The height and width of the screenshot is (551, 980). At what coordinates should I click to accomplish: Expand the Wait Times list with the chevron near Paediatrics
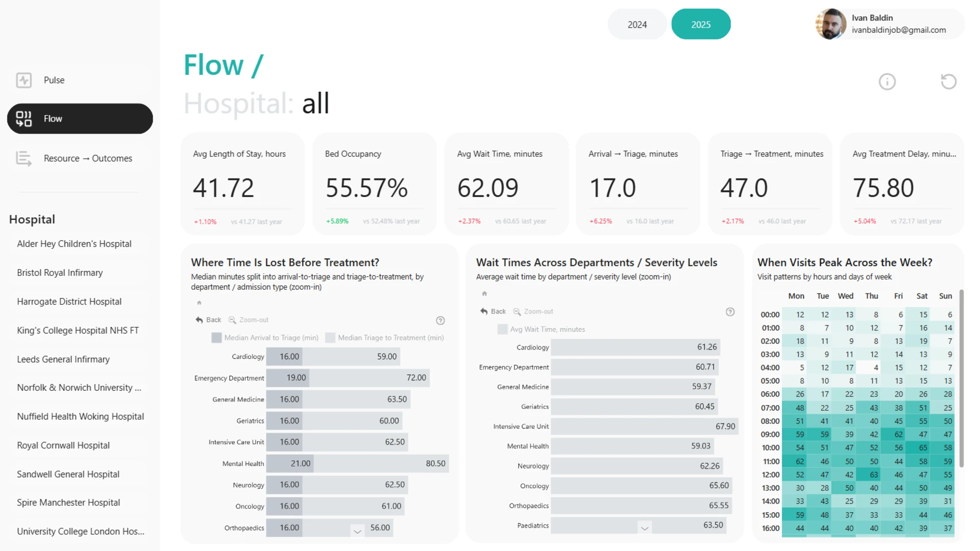click(x=645, y=528)
